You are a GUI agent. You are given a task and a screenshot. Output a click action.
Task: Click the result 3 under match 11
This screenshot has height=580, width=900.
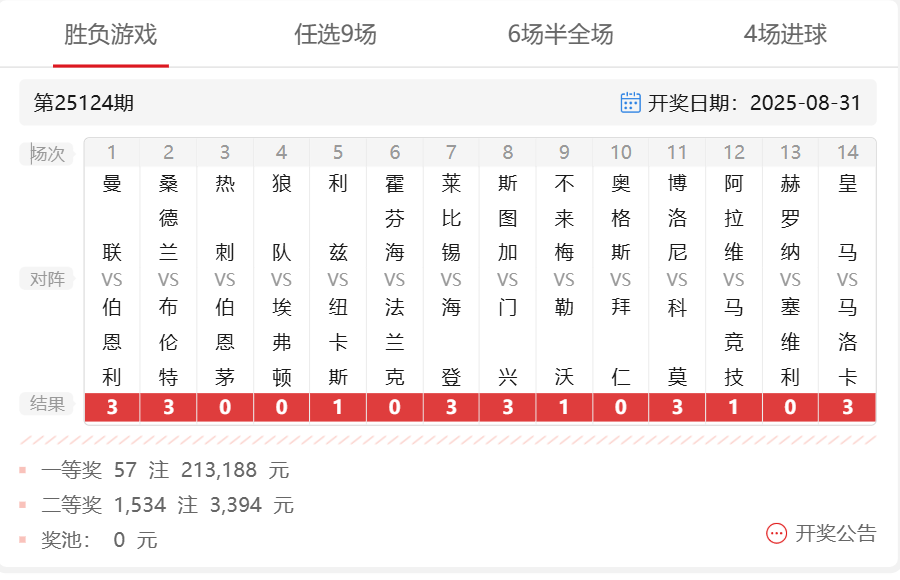(x=677, y=407)
